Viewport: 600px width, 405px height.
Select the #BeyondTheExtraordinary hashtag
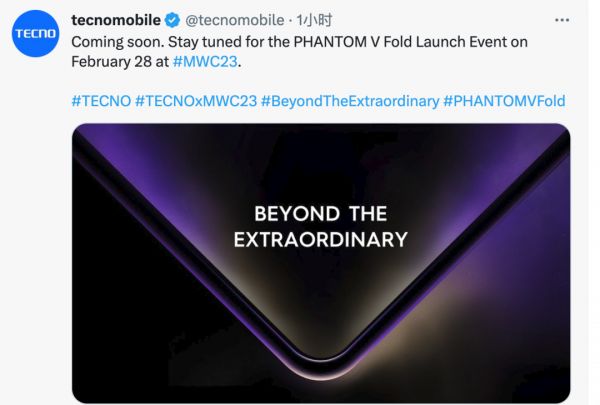(349, 100)
